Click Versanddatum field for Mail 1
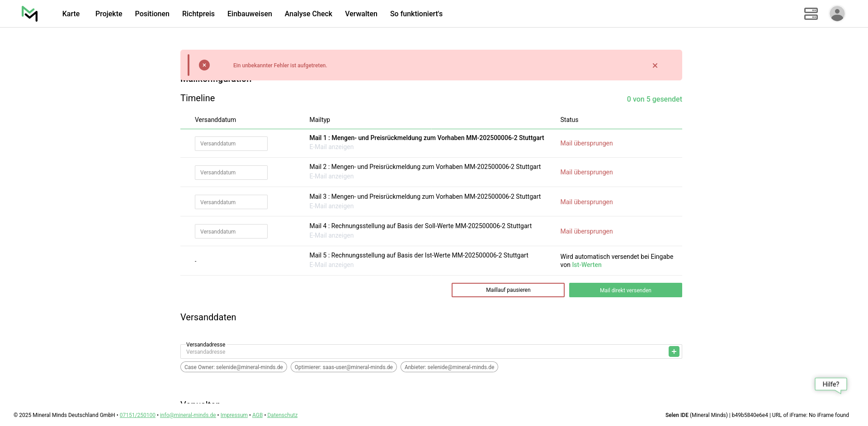This screenshot has height=426, width=868. [231, 144]
